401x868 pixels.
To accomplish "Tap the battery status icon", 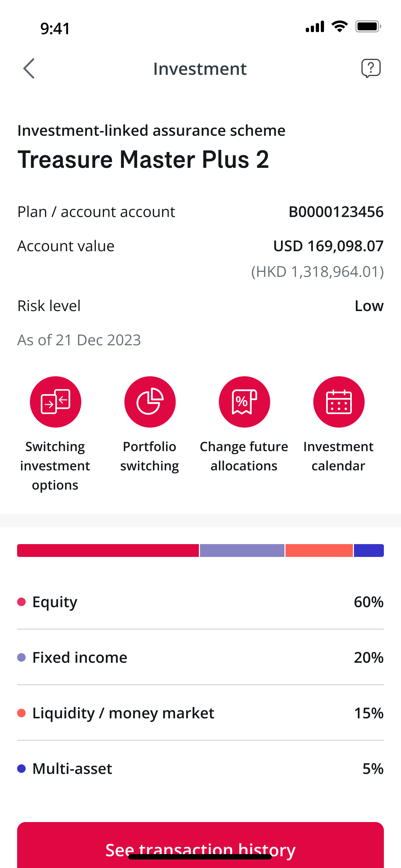I will pos(368,27).
